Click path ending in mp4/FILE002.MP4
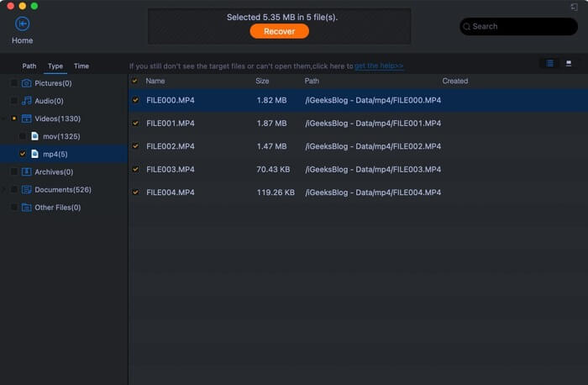Screen dimensions: 588x385 tap(373, 146)
